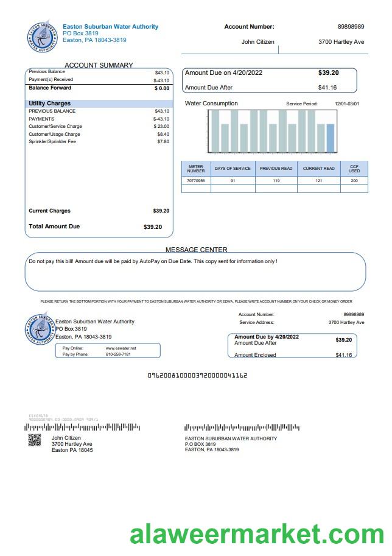Click the postal barcode above John Citizen's address
The image size is (392, 556).
[82, 428]
